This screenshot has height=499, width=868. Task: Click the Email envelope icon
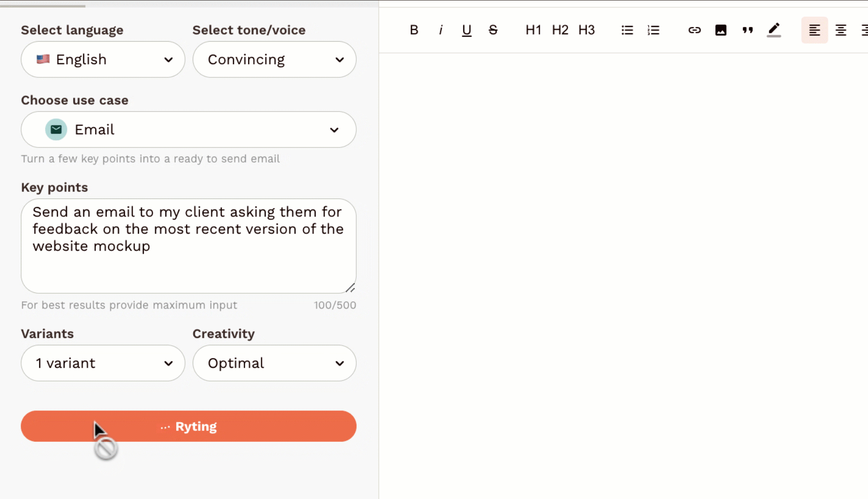click(x=56, y=130)
